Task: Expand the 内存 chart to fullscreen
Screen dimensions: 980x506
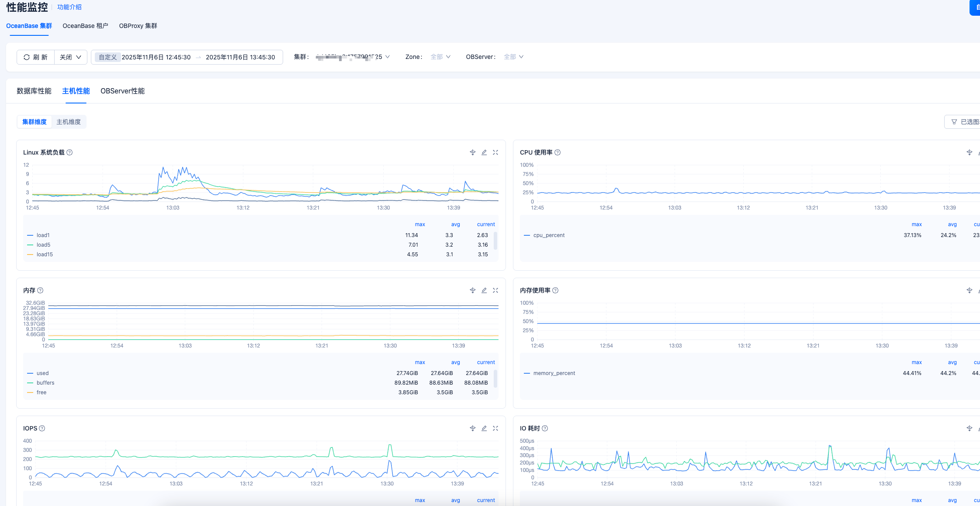Action: (495, 290)
